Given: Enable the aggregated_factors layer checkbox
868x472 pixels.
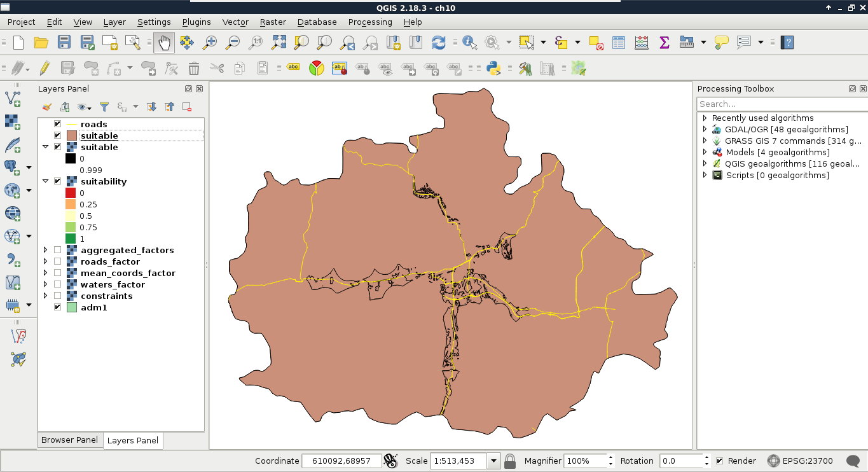Looking at the screenshot, I should pos(58,250).
